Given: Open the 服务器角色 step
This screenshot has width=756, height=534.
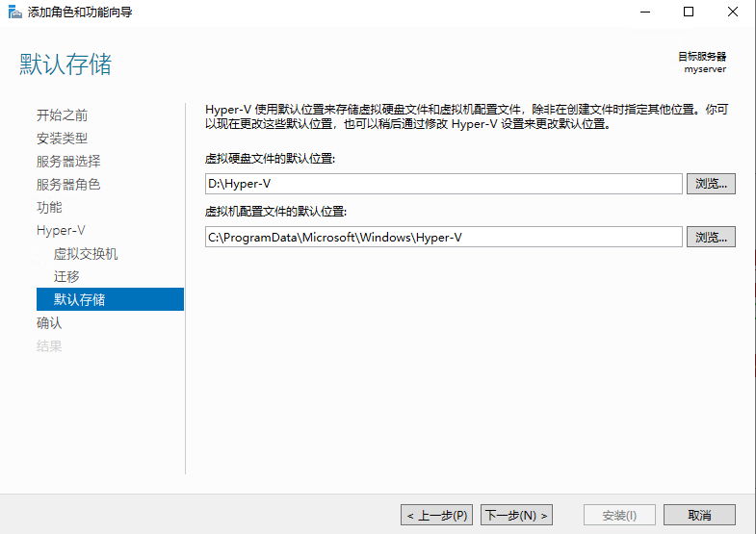Looking at the screenshot, I should [x=68, y=185].
